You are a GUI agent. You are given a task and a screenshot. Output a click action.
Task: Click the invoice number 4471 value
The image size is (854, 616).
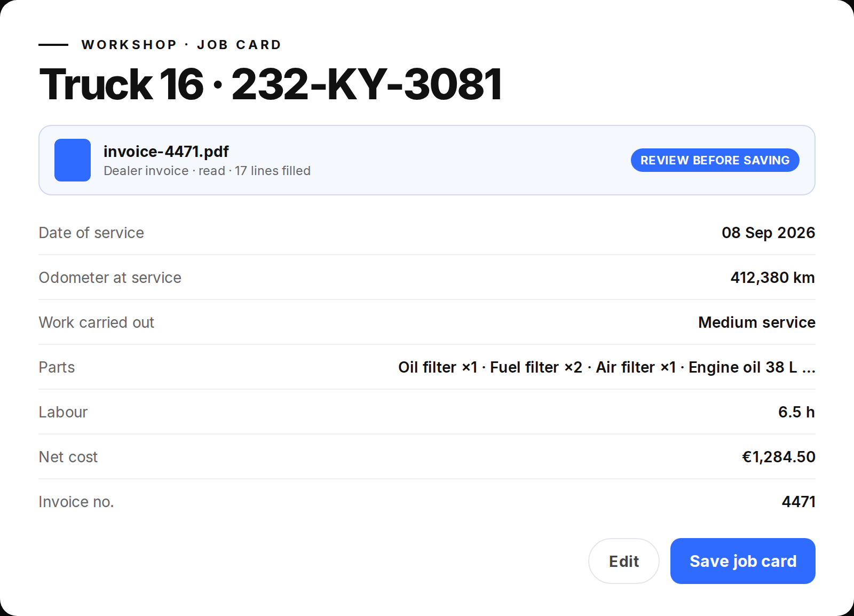798,502
